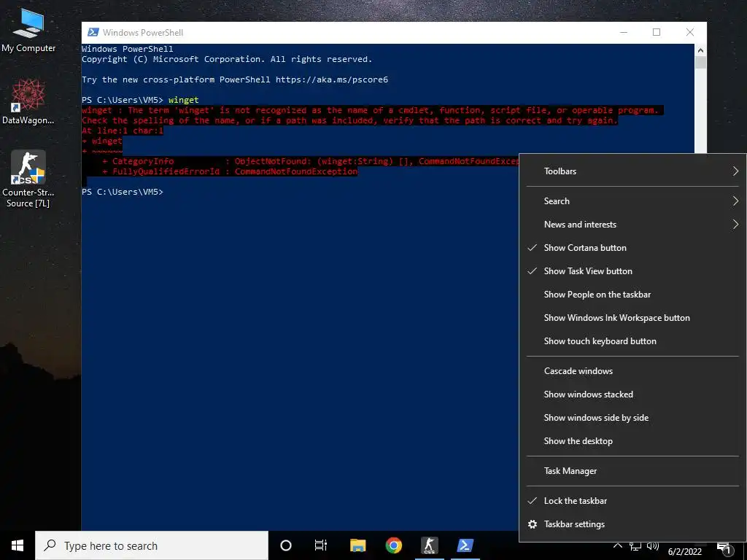Select the PowerShell taskbar icon

tap(465, 545)
